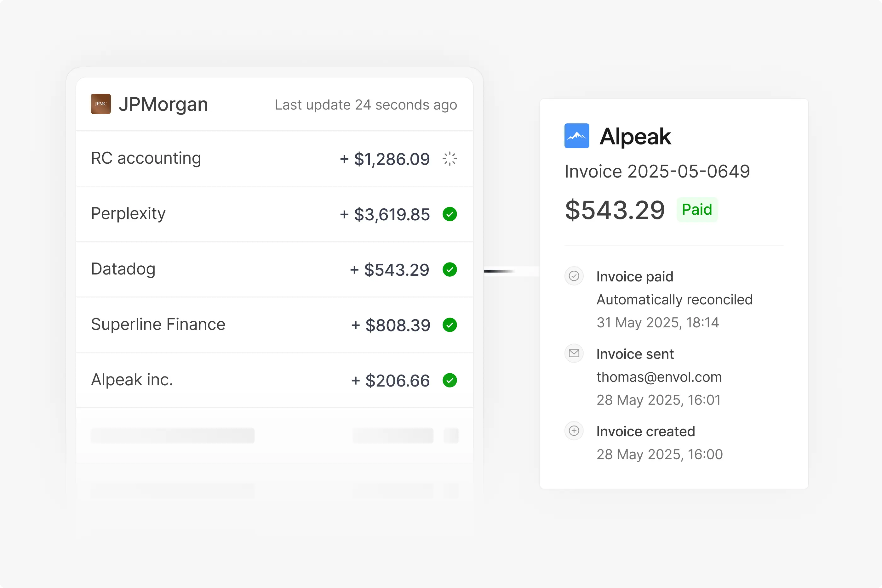Click the Invoice sent event title

click(635, 354)
